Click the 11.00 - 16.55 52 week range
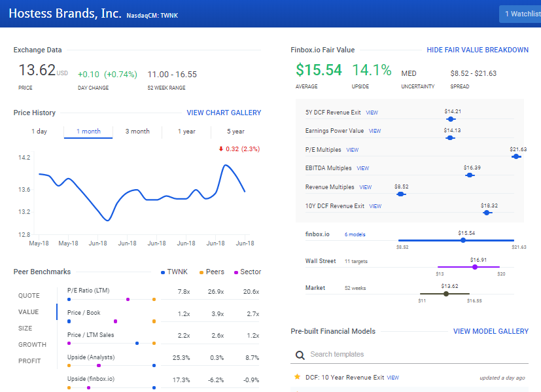This screenshot has height=392, width=541. pyautogui.click(x=172, y=75)
